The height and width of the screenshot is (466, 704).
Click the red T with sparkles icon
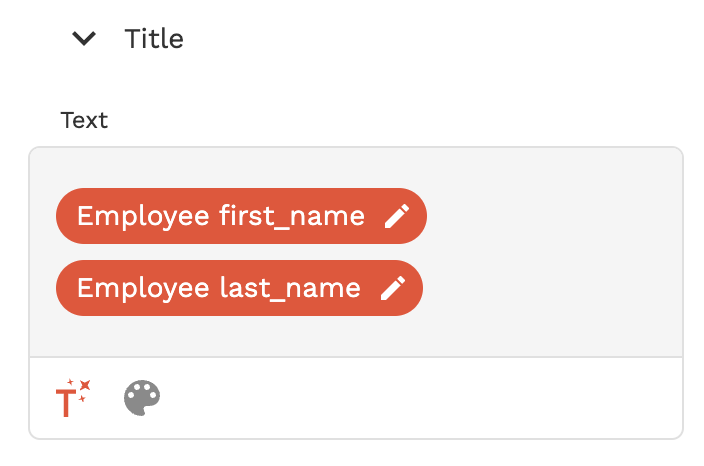pyautogui.click(x=73, y=398)
